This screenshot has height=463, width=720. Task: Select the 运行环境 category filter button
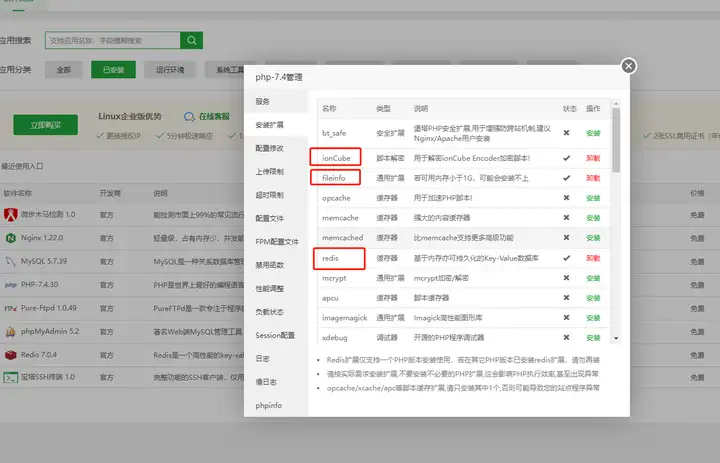pos(170,70)
